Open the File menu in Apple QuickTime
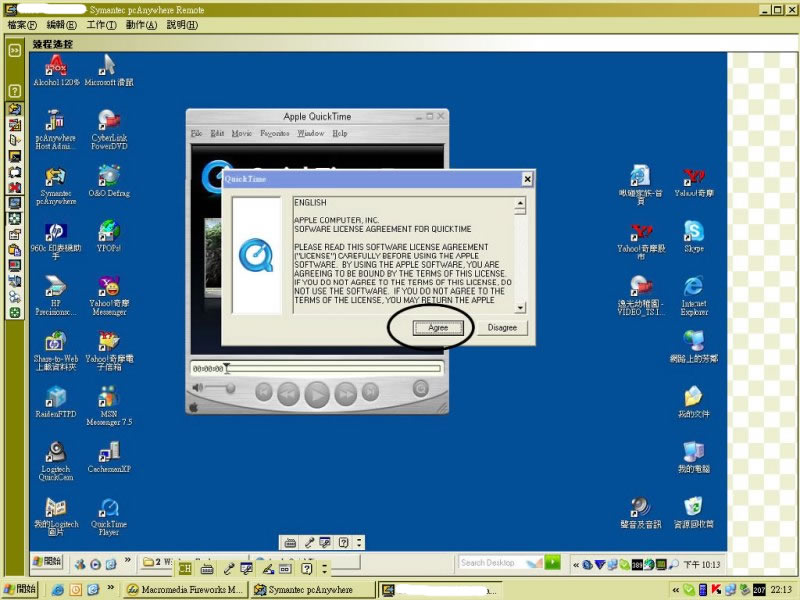The height and width of the screenshot is (600, 800). (x=196, y=133)
